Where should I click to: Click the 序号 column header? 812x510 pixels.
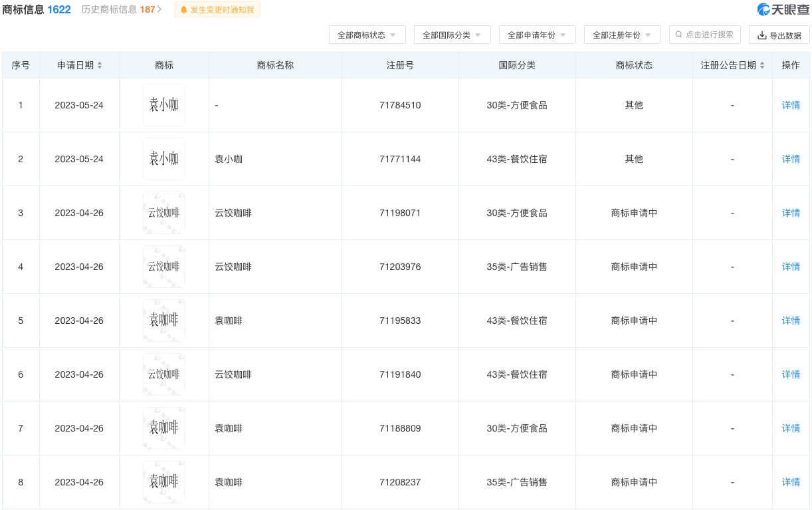coord(21,65)
